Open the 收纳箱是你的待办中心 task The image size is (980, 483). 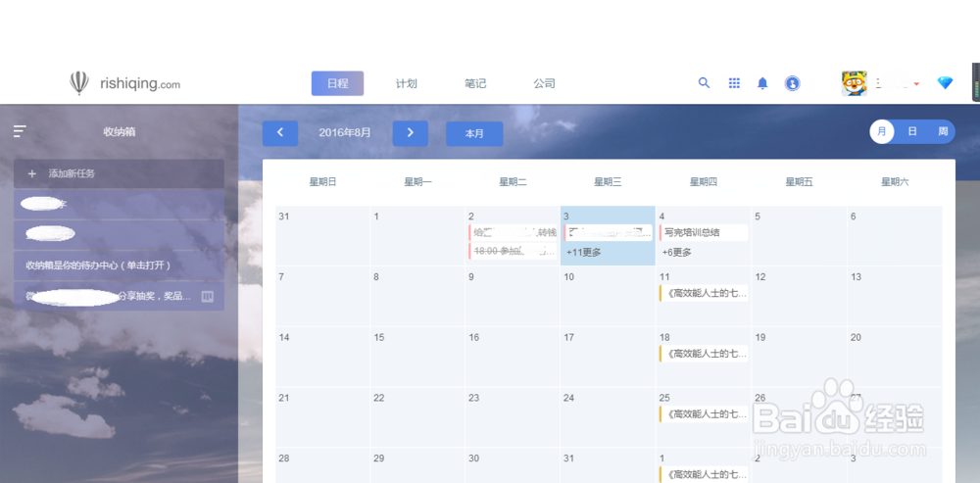pyautogui.click(x=119, y=266)
